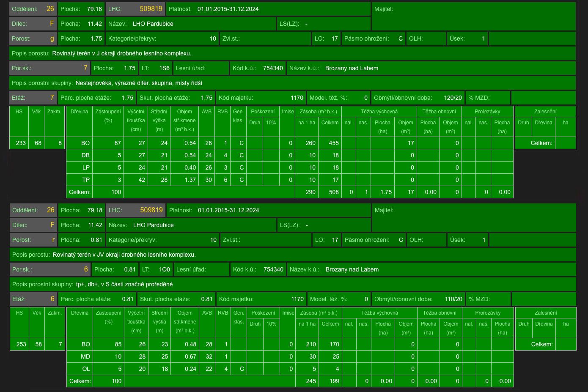588x392 pixels.
Task: Select the DB species row in the first table
Action: (x=290, y=155)
